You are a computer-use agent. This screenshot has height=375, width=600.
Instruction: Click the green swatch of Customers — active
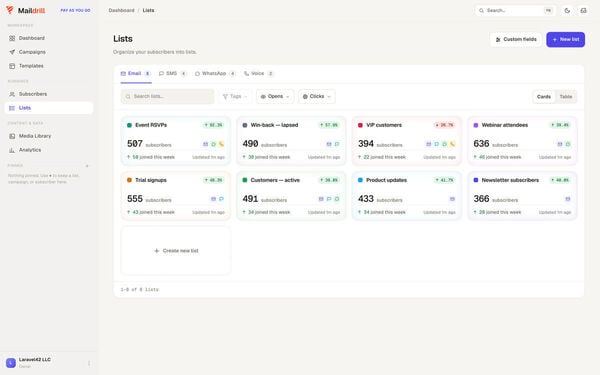pyautogui.click(x=245, y=180)
